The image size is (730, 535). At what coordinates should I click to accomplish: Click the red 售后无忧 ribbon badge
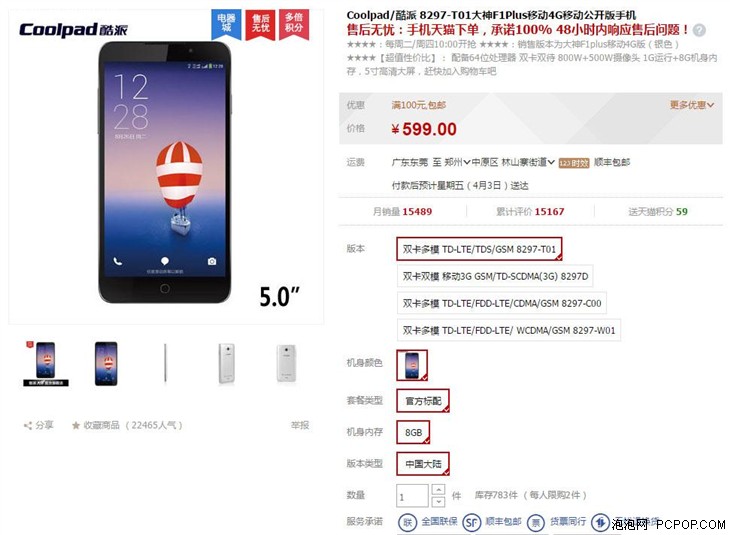pyautogui.click(x=260, y=24)
